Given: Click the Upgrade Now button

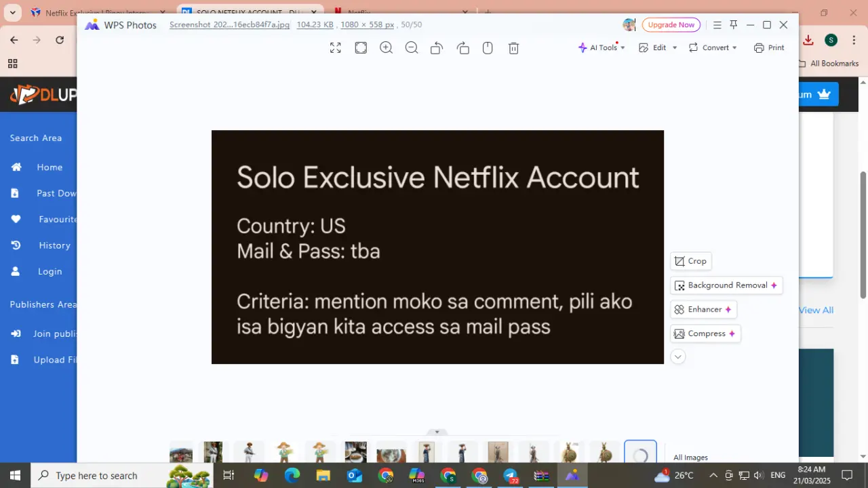Looking at the screenshot, I should point(671,24).
